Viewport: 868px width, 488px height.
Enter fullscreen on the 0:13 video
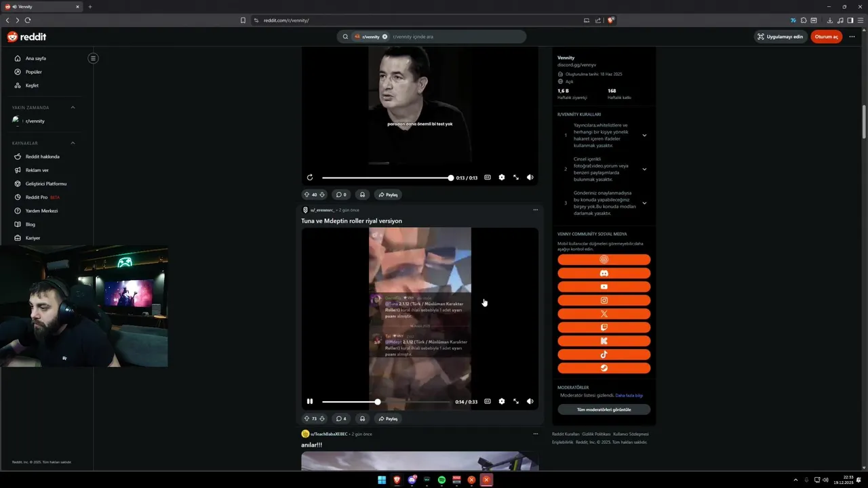[x=516, y=178]
